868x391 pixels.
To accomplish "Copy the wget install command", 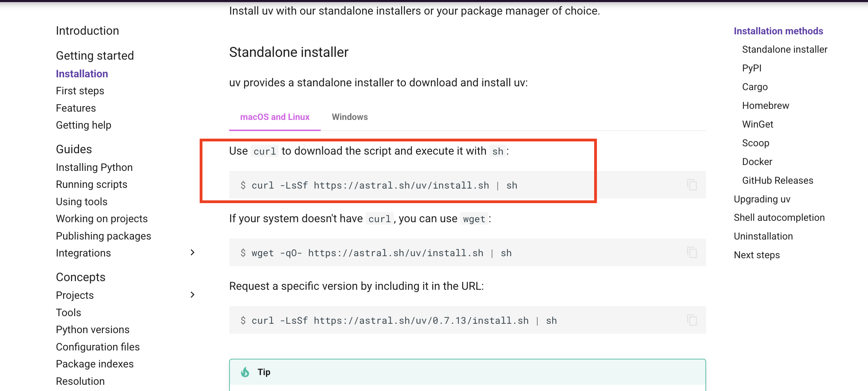I will (x=692, y=252).
